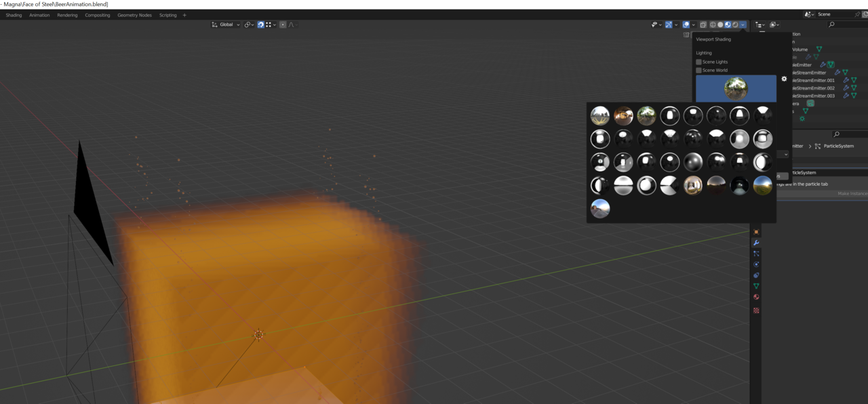The width and height of the screenshot is (868, 404).
Task: Enable the Scene World checkbox
Action: click(699, 70)
